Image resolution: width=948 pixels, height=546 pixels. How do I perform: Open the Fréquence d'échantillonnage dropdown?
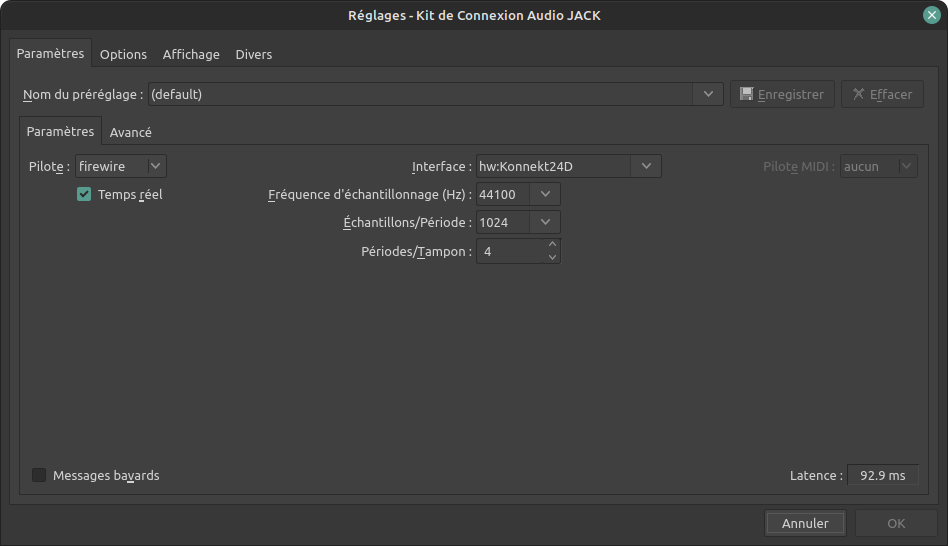(545, 194)
